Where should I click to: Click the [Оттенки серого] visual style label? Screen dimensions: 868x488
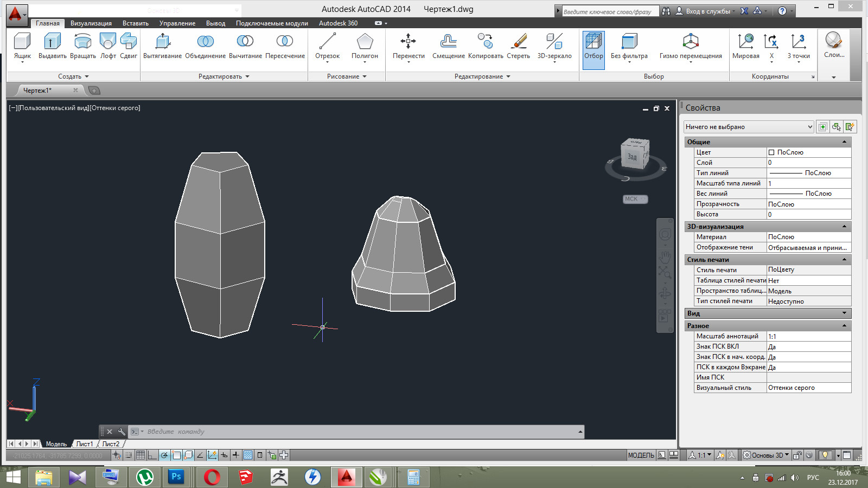[x=114, y=108]
